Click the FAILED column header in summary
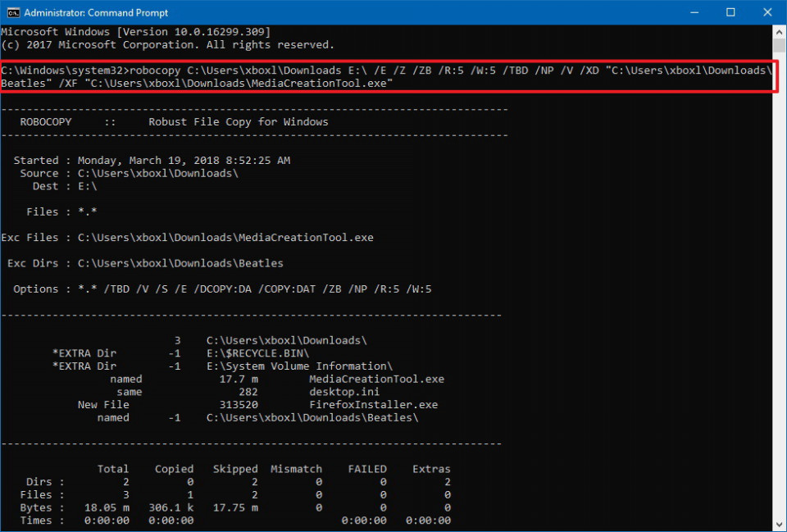 [366, 469]
